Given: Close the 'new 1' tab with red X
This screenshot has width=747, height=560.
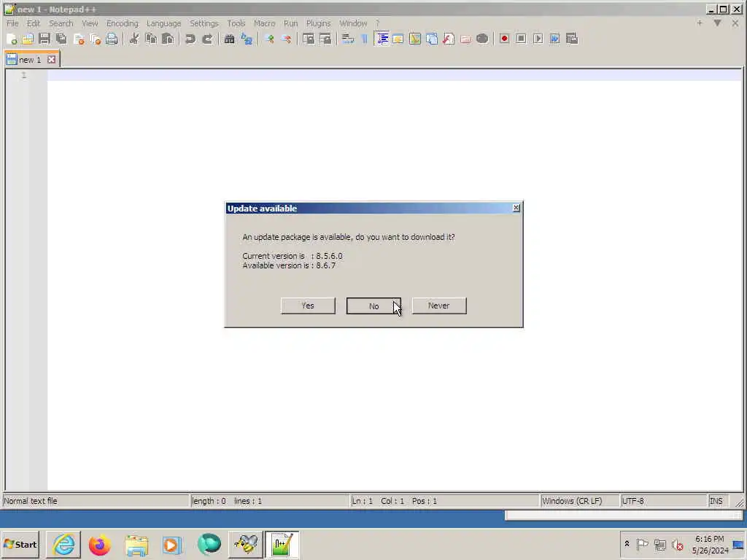Looking at the screenshot, I should pos(52,60).
